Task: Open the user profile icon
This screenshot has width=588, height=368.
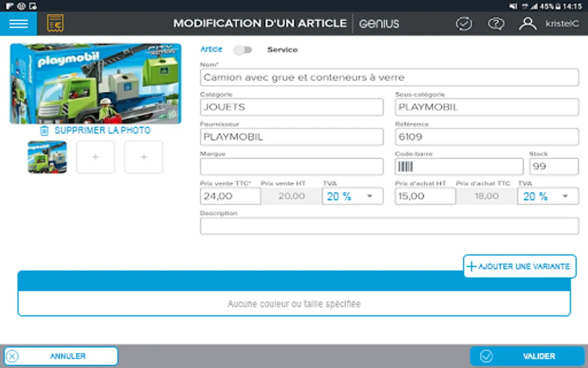Action: point(528,24)
